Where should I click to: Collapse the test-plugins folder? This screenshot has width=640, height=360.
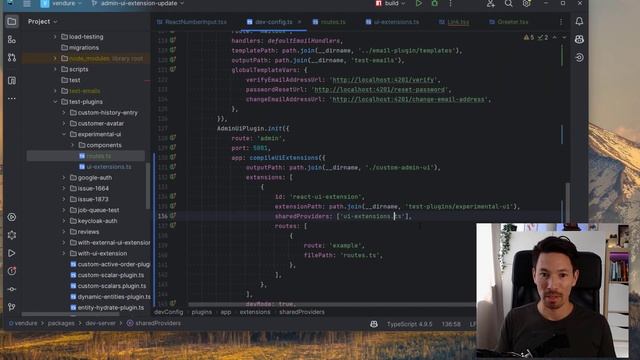point(55,102)
